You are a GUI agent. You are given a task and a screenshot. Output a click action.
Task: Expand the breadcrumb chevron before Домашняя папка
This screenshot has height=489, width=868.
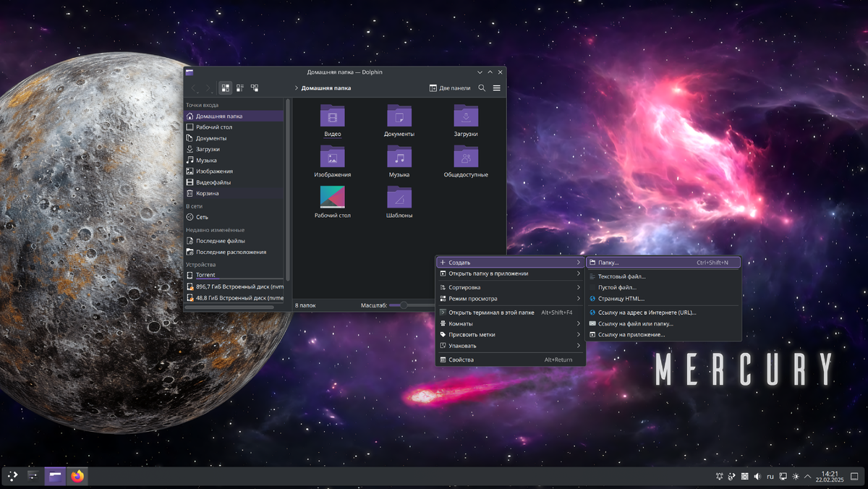click(296, 88)
